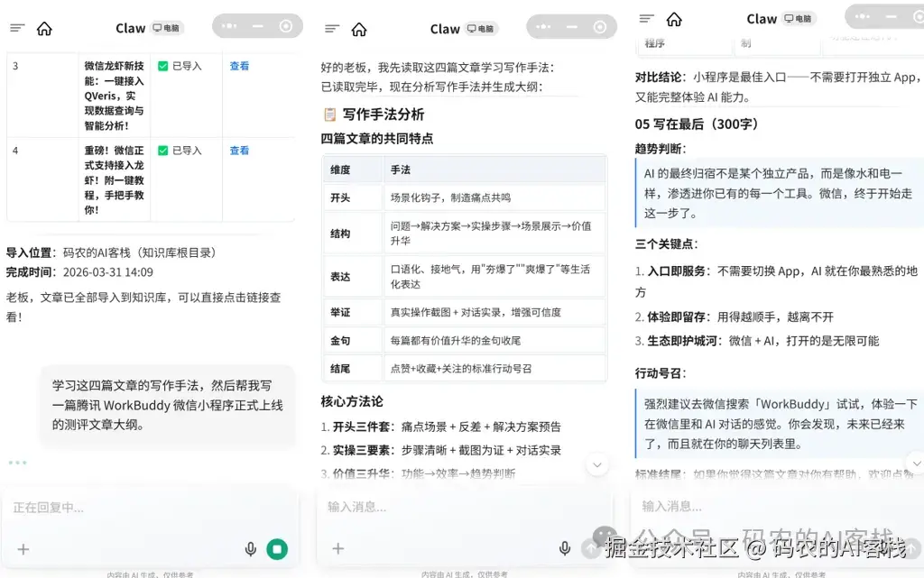Image resolution: width=924 pixels, height=578 pixels.
Task: Open the 查看 link in row 4
Action: point(239,151)
